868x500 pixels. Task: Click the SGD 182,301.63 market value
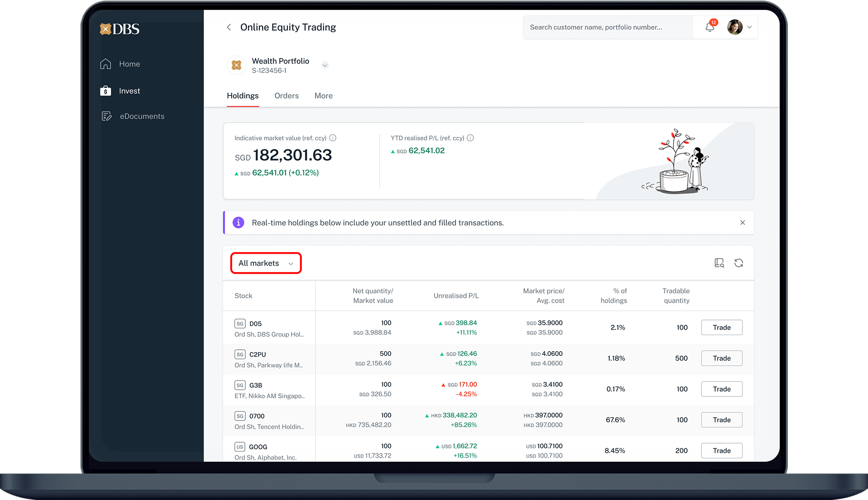coord(283,155)
